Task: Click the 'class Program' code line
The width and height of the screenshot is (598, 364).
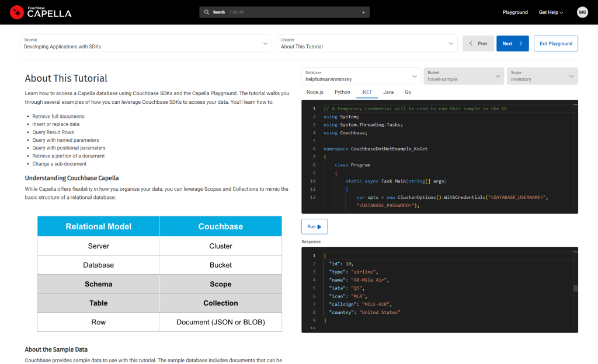Action: click(352, 165)
